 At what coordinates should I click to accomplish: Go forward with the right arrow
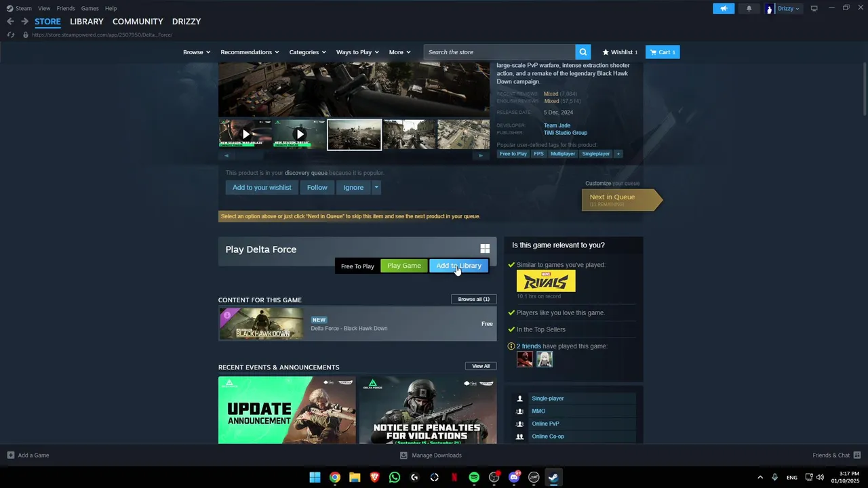[x=24, y=22]
